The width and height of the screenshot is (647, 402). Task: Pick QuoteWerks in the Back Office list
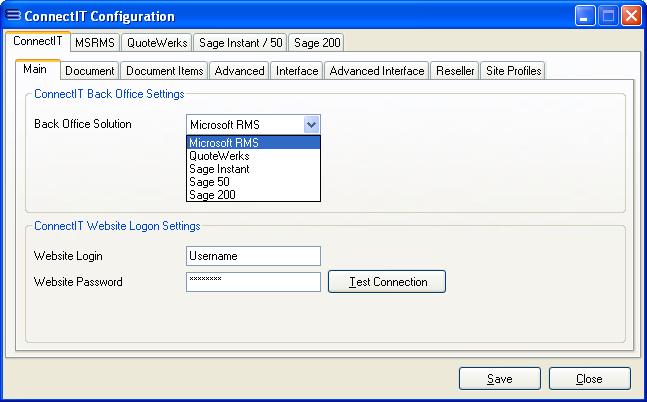pos(253,156)
